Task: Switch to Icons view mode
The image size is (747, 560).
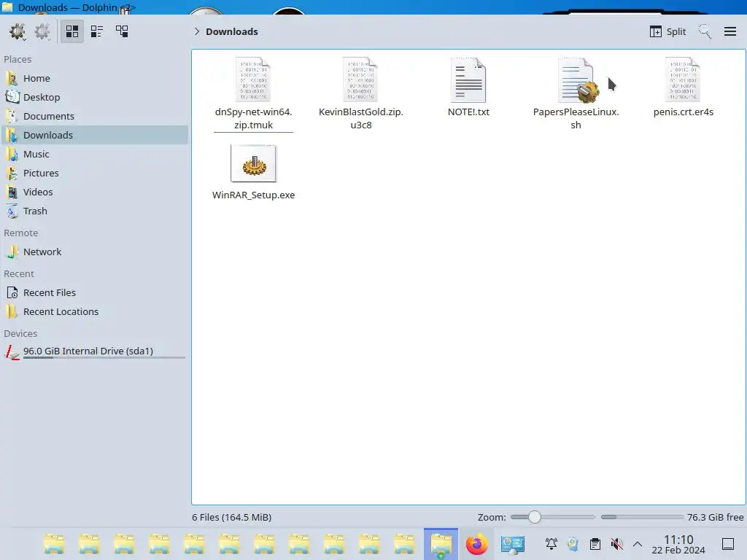Action: (72, 31)
